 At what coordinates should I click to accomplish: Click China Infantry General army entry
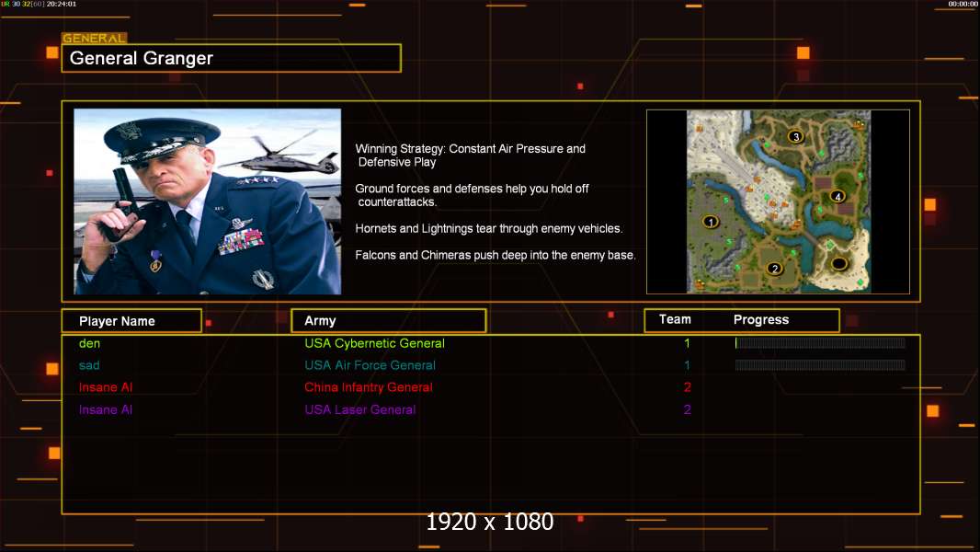(x=369, y=387)
